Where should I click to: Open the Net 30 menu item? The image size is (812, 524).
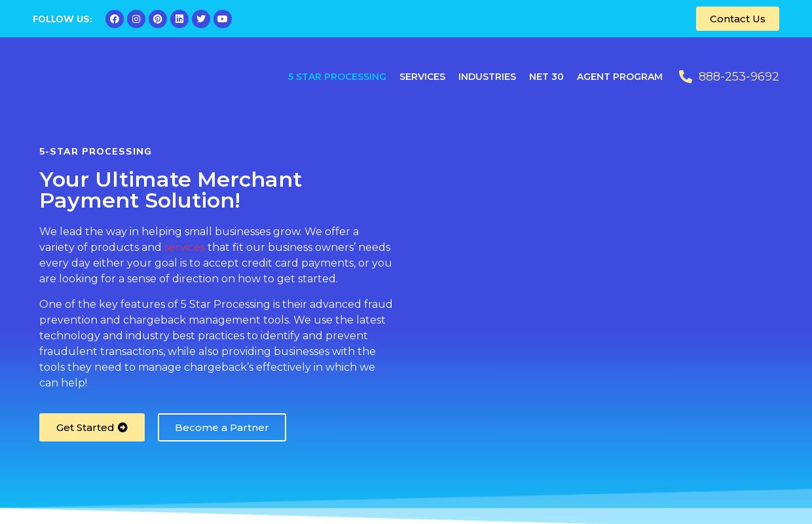[x=546, y=77]
